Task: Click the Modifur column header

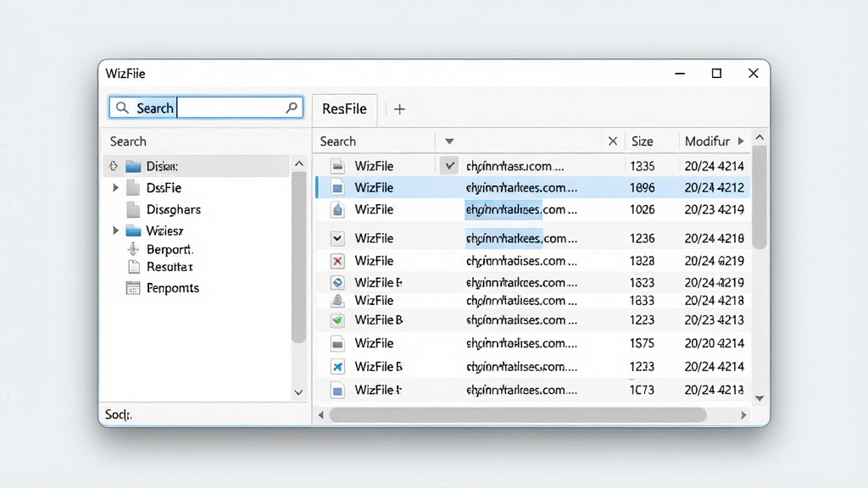Action: point(708,141)
